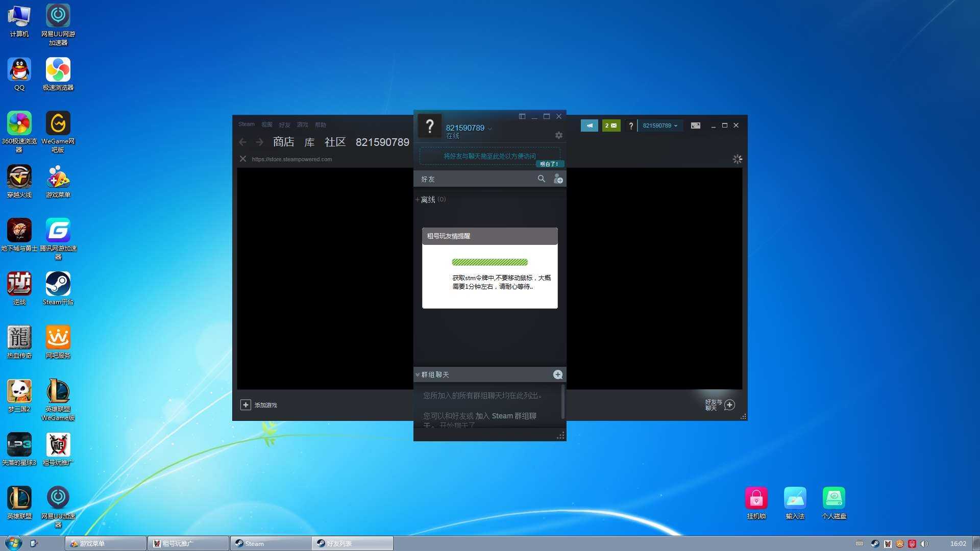Image resolution: width=980 pixels, height=551 pixels.
Task: Launch 地下城与勇士 desktop shortcut
Action: click(x=19, y=235)
